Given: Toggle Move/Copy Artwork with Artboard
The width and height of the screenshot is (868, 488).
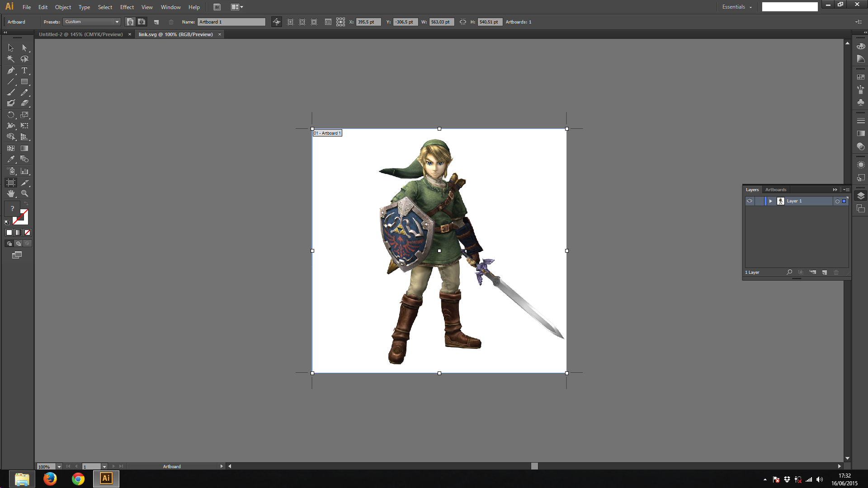Looking at the screenshot, I should [276, 22].
